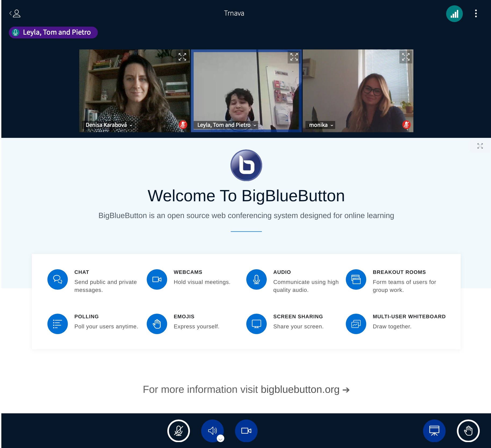The height and width of the screenshot is (448, 491).
Task: Expand monika's webcam to fullscreen
Action: tap(406, 57)
